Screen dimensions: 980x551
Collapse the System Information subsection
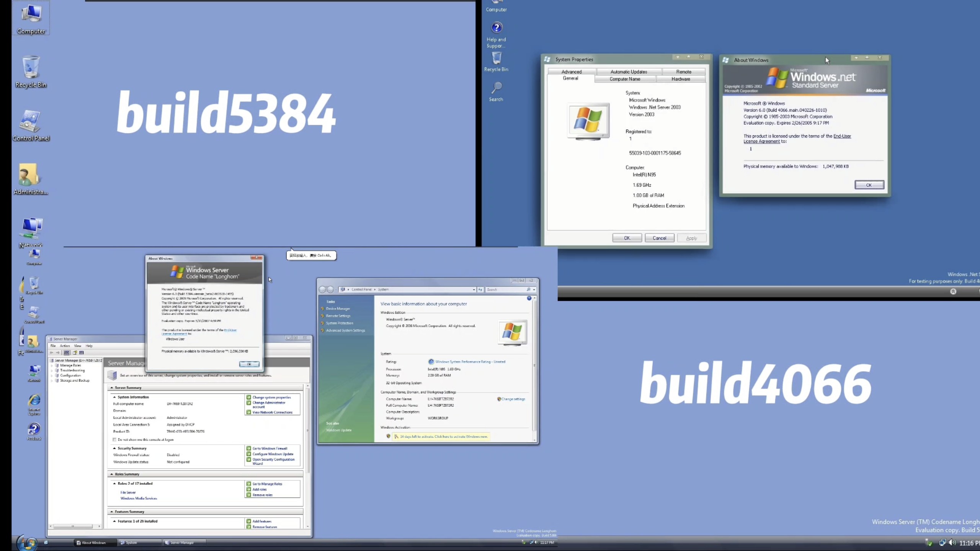[114, 397]
